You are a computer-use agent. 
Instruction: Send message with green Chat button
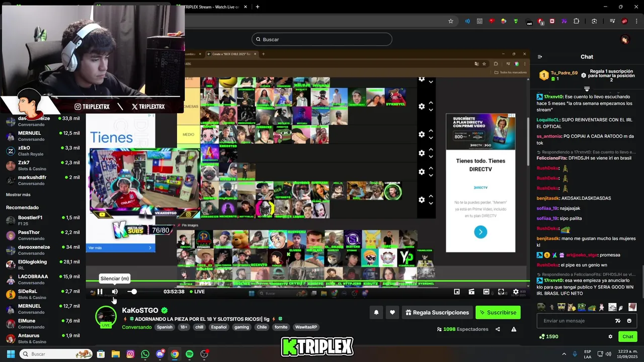[628, 337]
